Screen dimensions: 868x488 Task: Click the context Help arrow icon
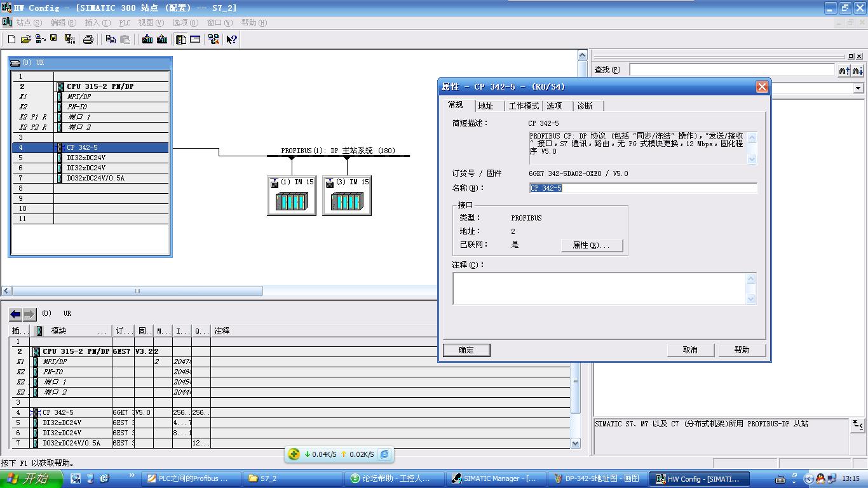(232, 39)
